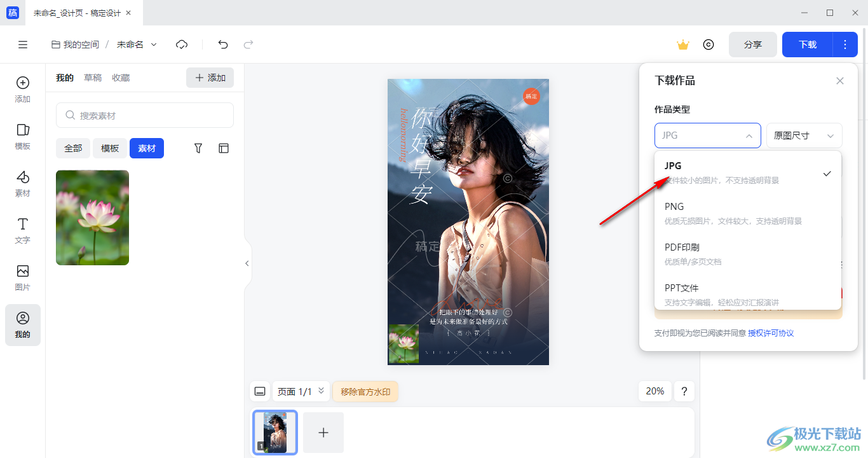Click the 分享 button
The width and height of the screenshot is (868, 458).
click(753, 45)
